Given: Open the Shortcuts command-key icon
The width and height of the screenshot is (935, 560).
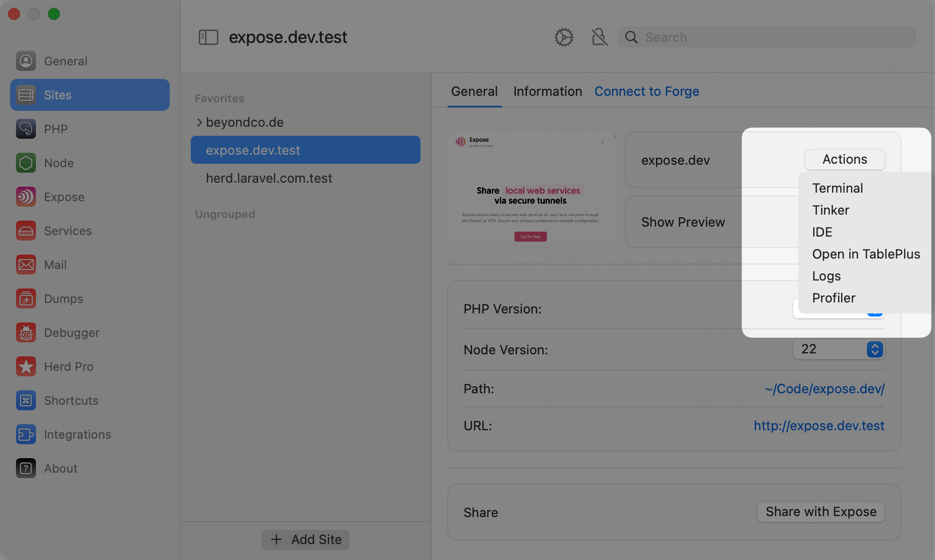Looking at the screenshot, I should coord(26,400).
